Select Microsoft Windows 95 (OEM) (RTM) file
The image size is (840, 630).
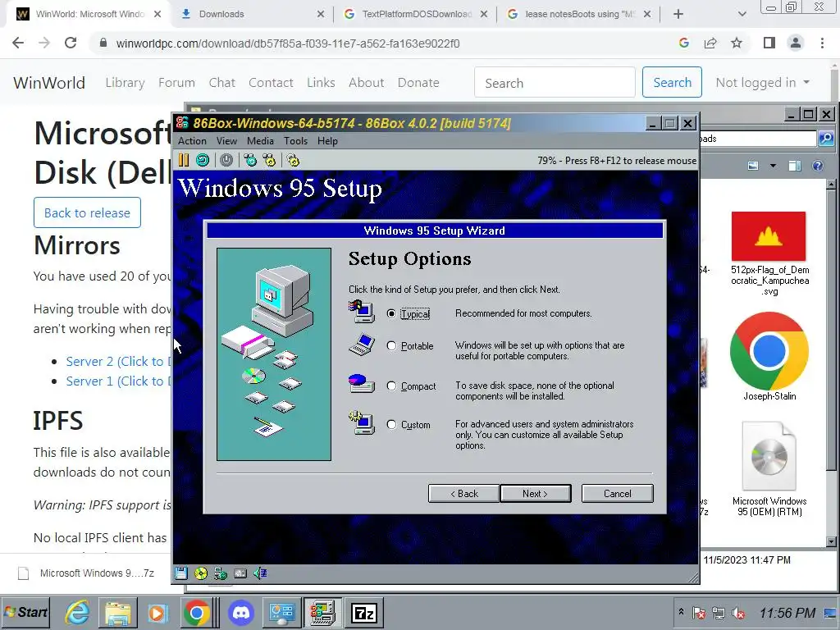[x=769, y=469]
